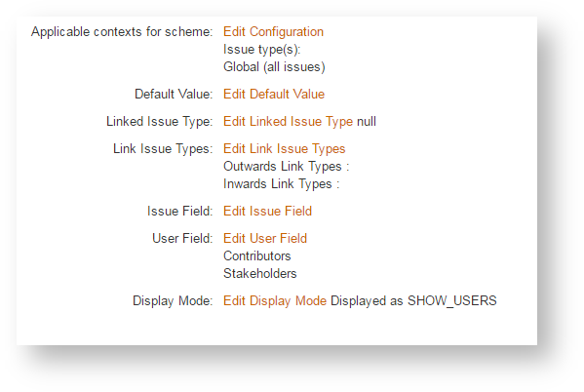This screenshot has height=392, width=584.
Task: Click the Stakeholders user field entry
Action: 260,273
